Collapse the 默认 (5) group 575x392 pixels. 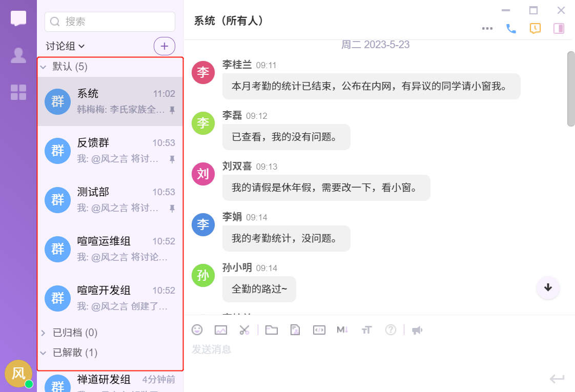click(44, 67)
